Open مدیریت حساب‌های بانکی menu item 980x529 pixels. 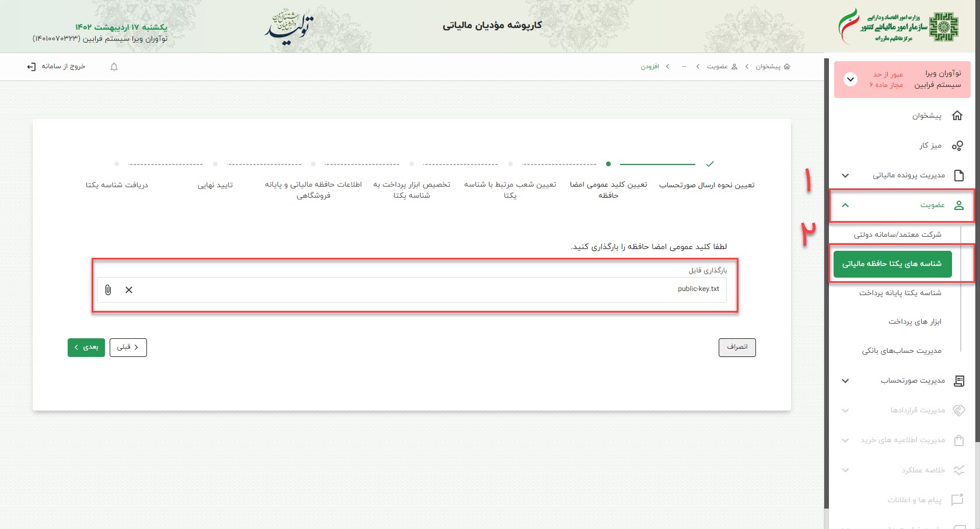901,351
